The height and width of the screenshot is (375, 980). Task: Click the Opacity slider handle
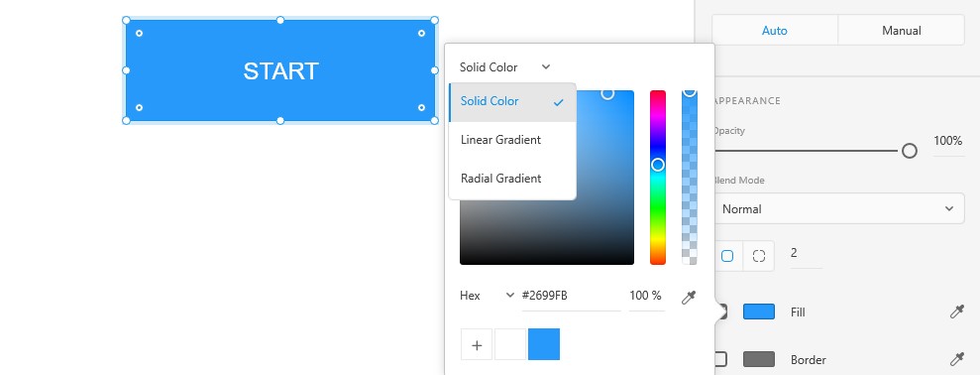(910, 151)
